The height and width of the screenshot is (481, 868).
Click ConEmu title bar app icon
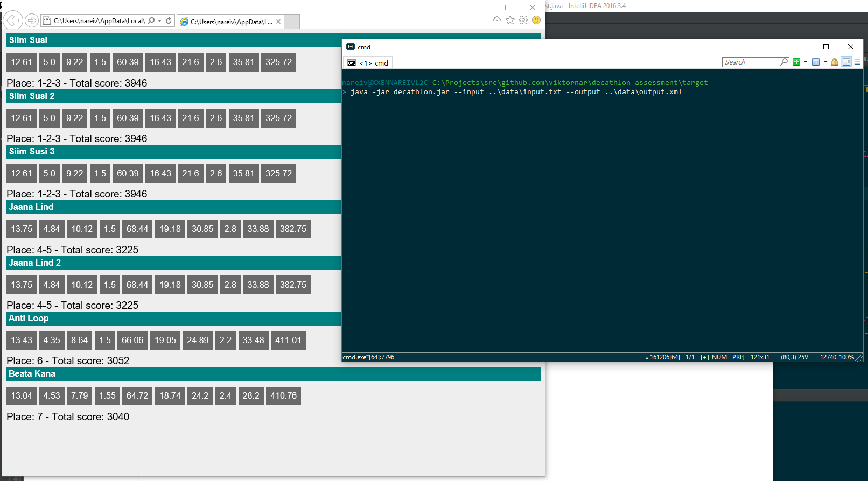tap(350, 47)
